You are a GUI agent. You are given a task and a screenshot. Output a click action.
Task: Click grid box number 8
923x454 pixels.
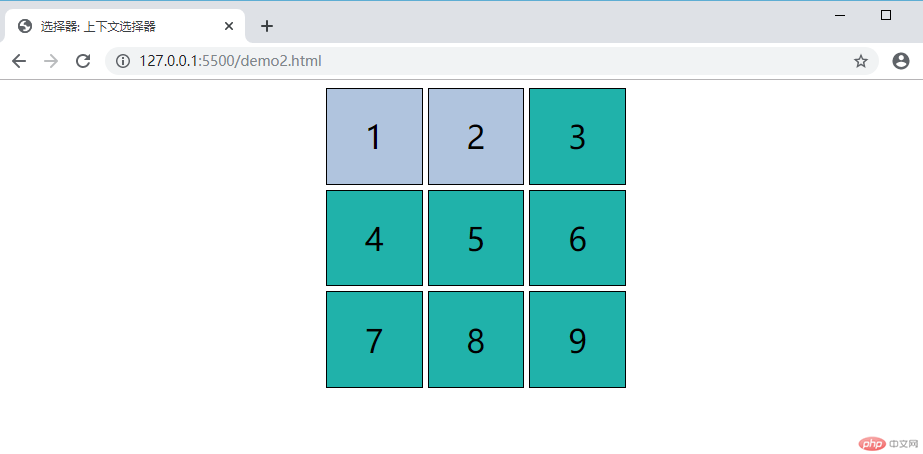coord(476,340)
